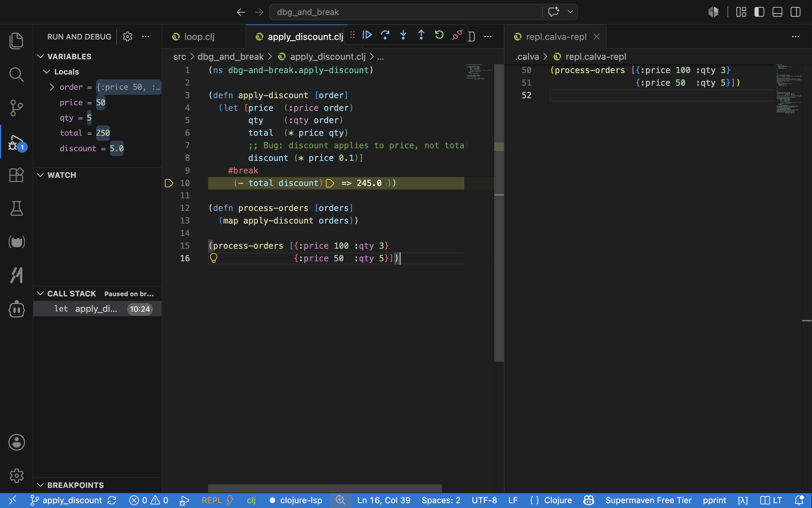The width and height of the screenshot is (812, 508).
Task: Toggle the primary side bar
Action: pyautogui.click(x=759, y=12)
